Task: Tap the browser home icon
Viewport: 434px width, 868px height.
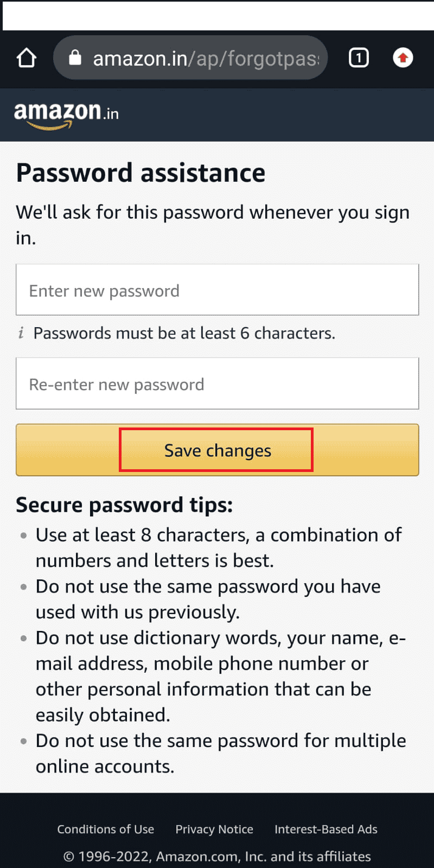Action: [26, 58]
